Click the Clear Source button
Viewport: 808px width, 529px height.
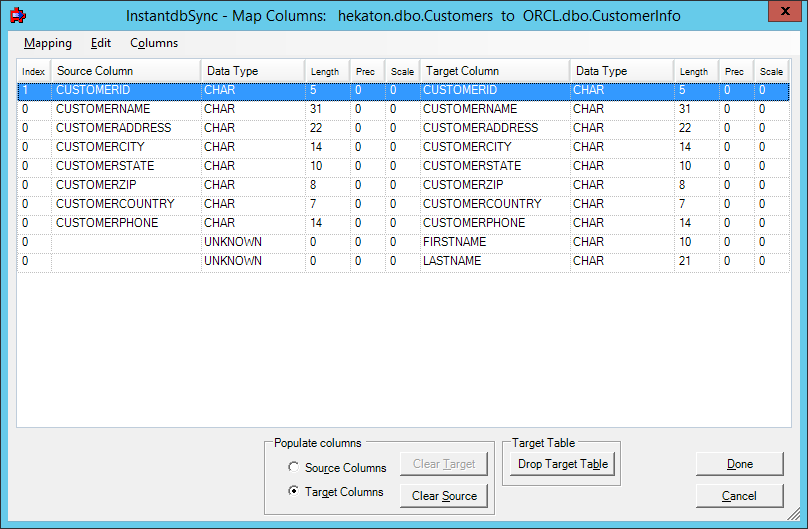tap(444, 496)
